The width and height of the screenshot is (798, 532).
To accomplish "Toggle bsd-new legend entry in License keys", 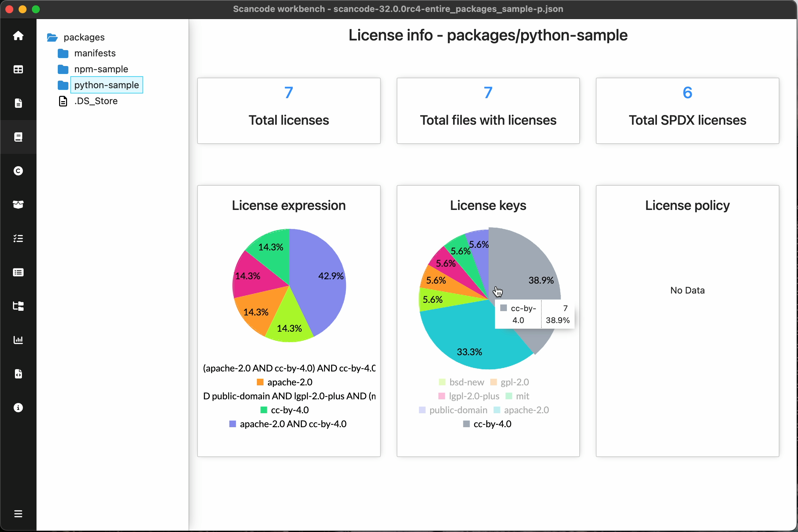I will [x=461, y=382].
